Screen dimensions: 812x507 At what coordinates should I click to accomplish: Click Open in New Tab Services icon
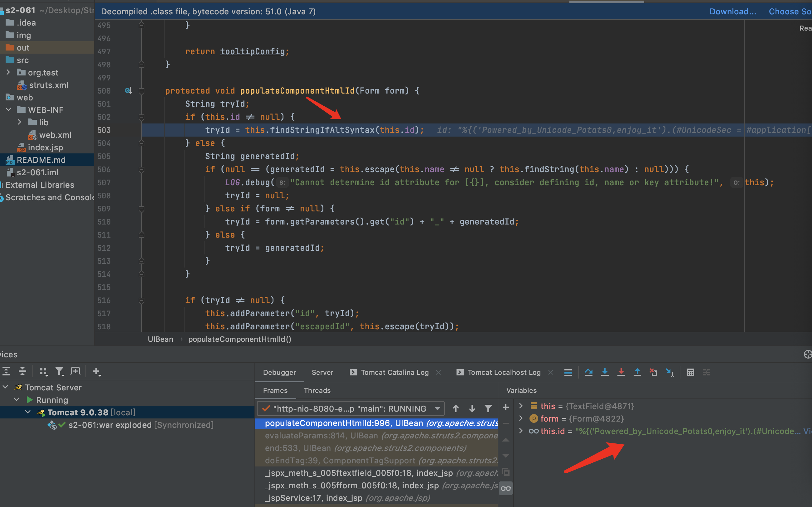tap(75, 371)
